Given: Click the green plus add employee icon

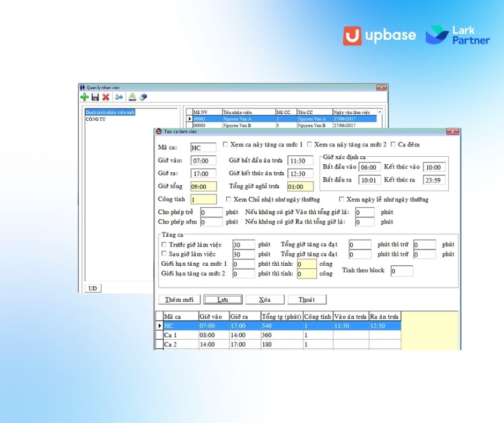Looking at the screenshot, I should pos(85,97).
